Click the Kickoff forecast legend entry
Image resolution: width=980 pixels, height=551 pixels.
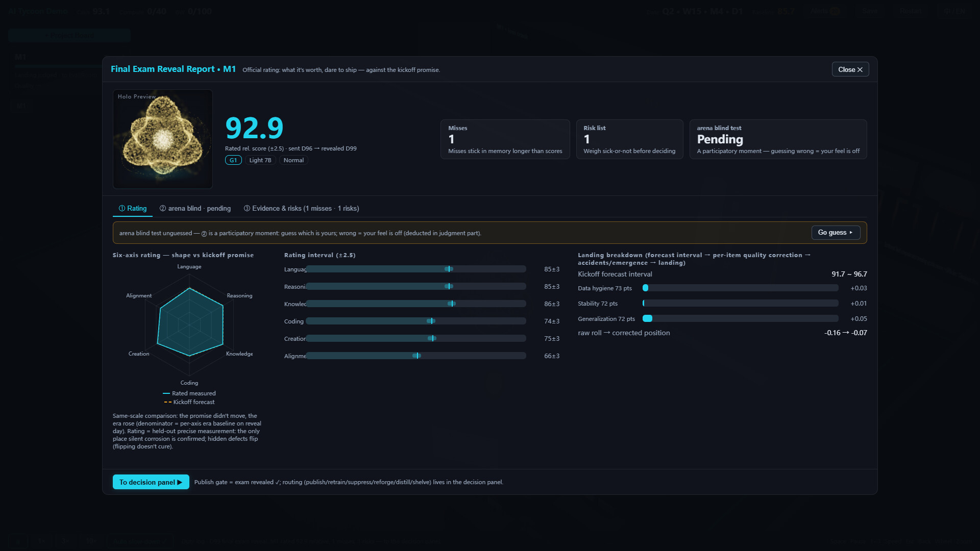point(189,402)
